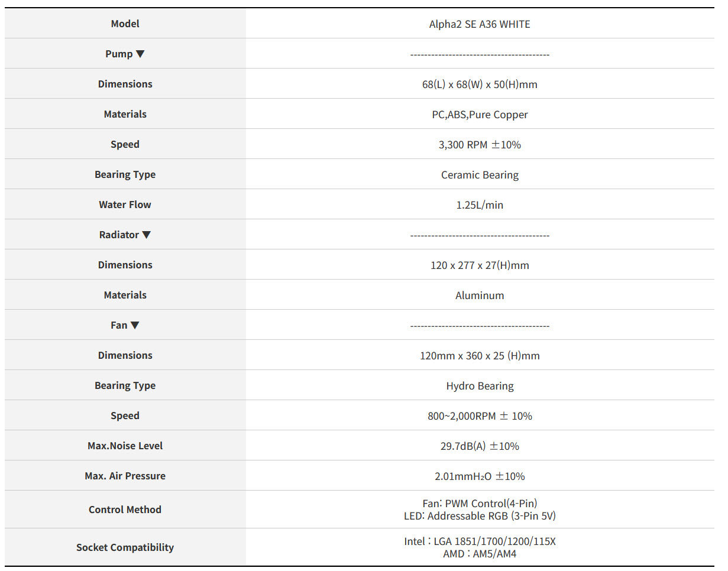The width and height of the screenshot is (728, 571).
Task: Click the 68(L) x 68(W) x 50(H)mm value
Action: pos(480,85)
